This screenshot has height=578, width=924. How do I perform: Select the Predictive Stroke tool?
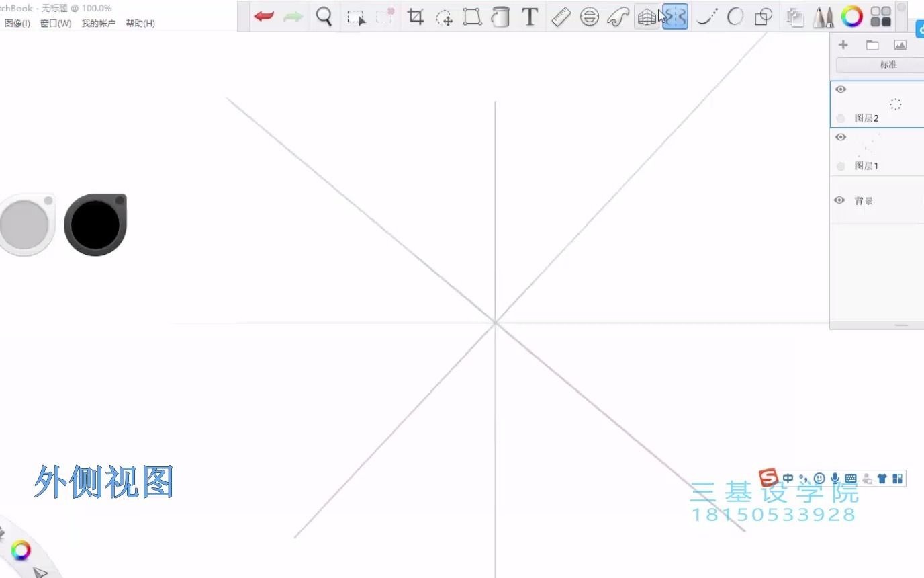tap(735, 17)
